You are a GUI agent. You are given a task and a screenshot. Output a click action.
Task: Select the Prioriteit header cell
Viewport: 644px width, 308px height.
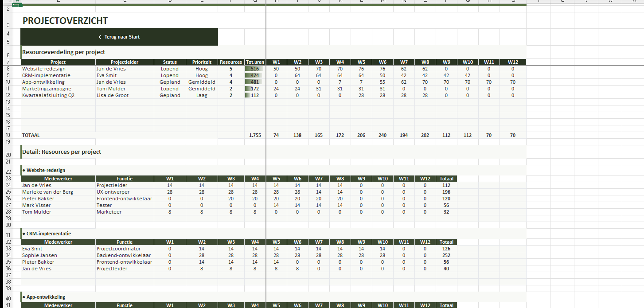202,62
